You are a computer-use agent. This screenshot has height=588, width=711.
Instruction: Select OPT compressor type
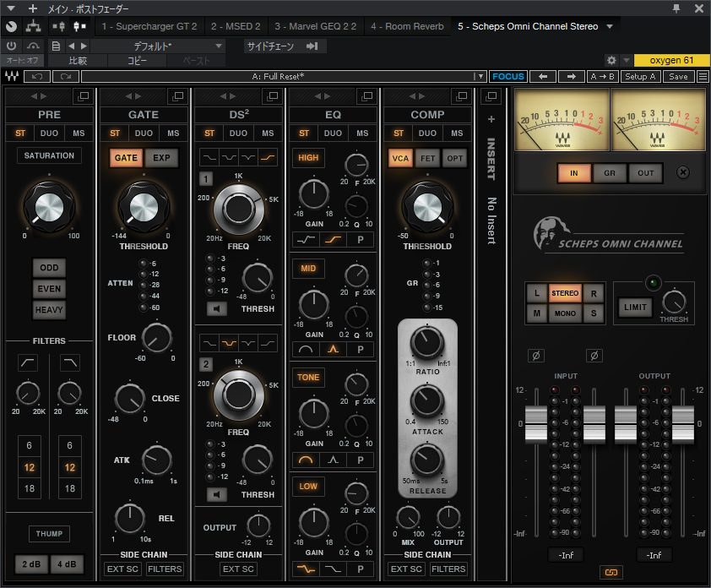[x=454, y=158]
